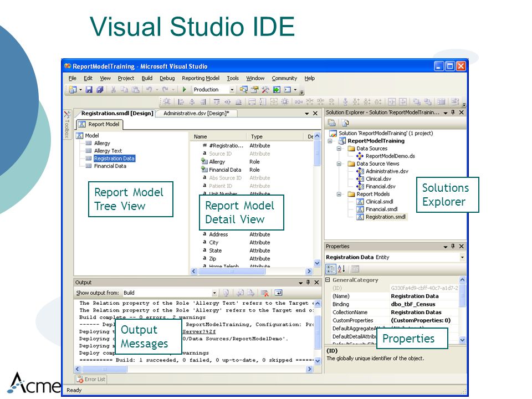
Task: Click the Redo arrow icon
Action: tap(165, 90)
